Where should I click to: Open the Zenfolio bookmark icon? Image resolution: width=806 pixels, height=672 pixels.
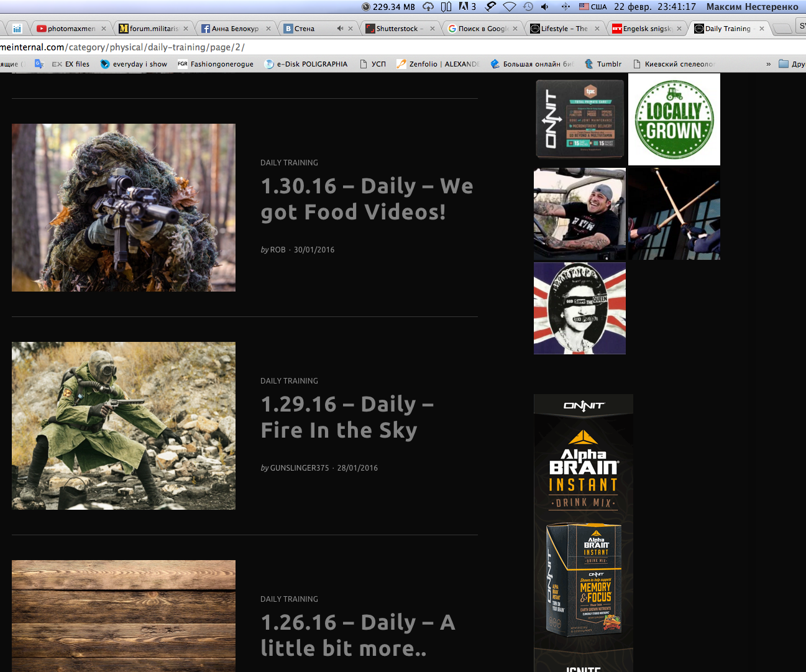click(401, 64)
